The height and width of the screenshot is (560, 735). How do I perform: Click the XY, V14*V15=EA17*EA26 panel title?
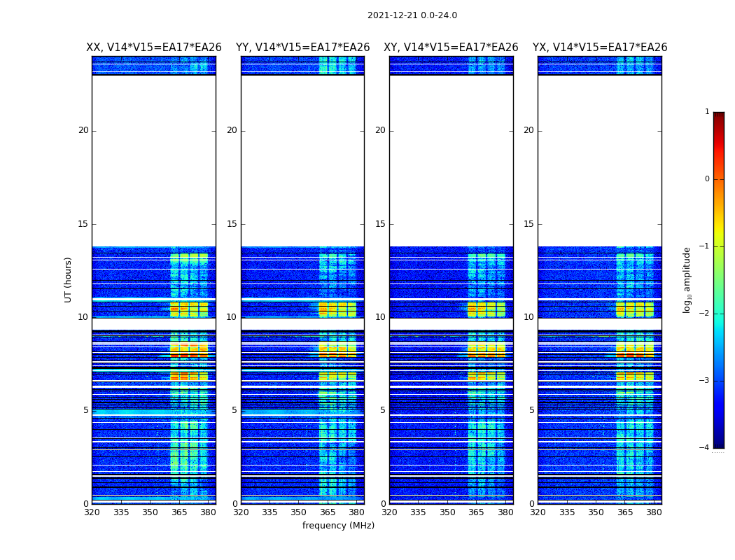451,48
